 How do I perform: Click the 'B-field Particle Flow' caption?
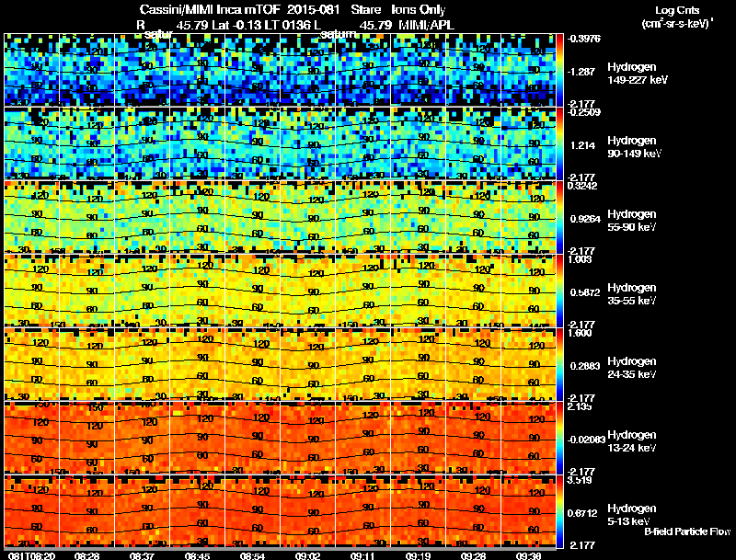coord(687,531)
